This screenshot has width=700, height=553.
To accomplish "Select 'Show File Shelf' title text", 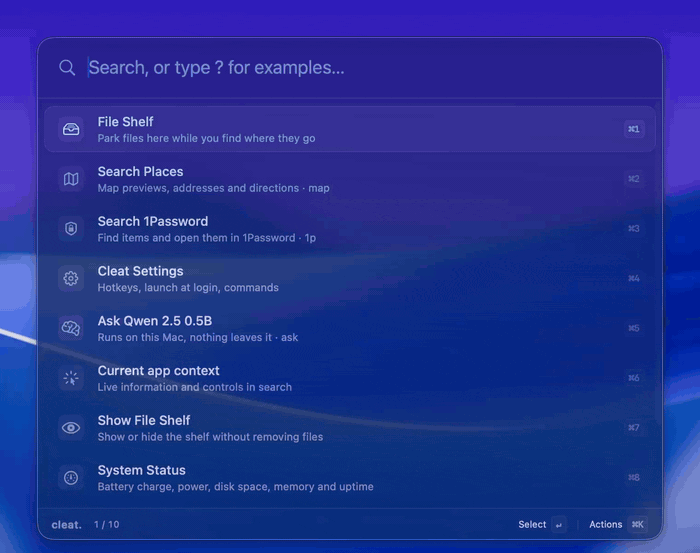I will [x=144, y=420].
